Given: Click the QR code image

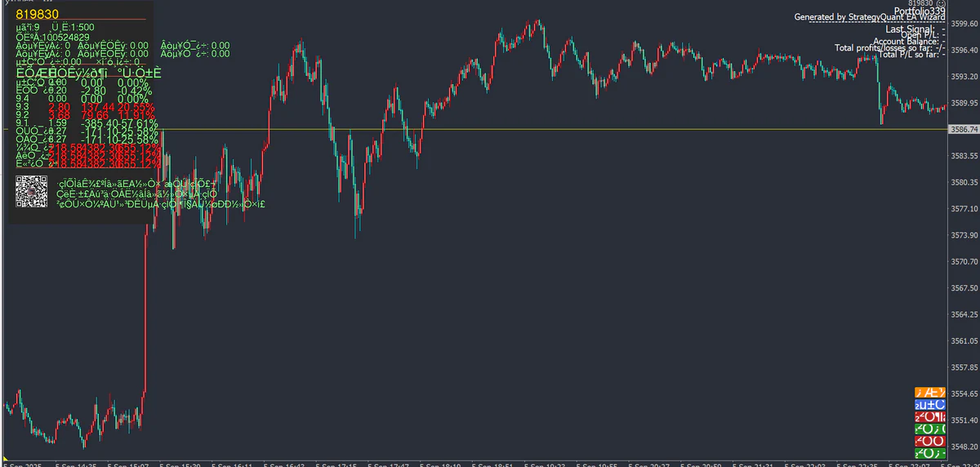Looking at the screenshot, I should 33,192.
